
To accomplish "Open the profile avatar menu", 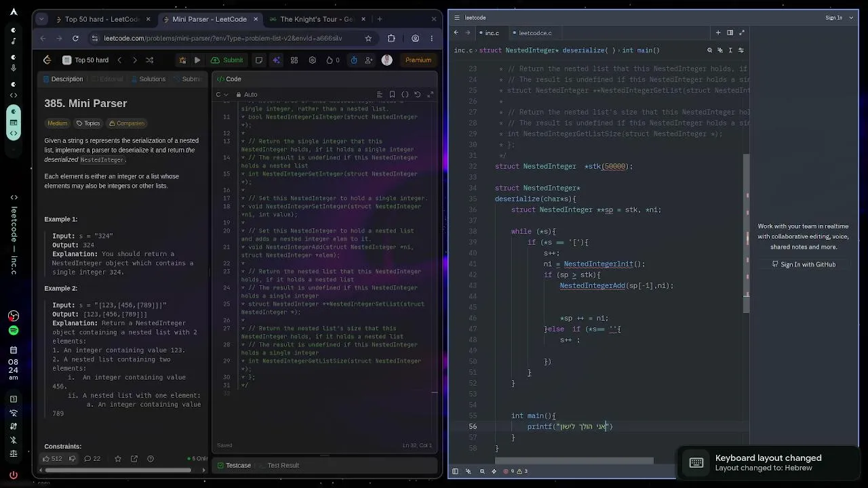I will 387,60.
